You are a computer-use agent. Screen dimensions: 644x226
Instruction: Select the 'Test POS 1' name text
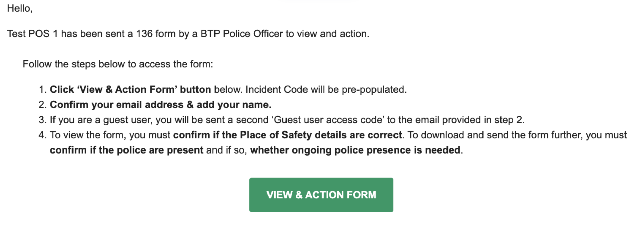[32, 34]
